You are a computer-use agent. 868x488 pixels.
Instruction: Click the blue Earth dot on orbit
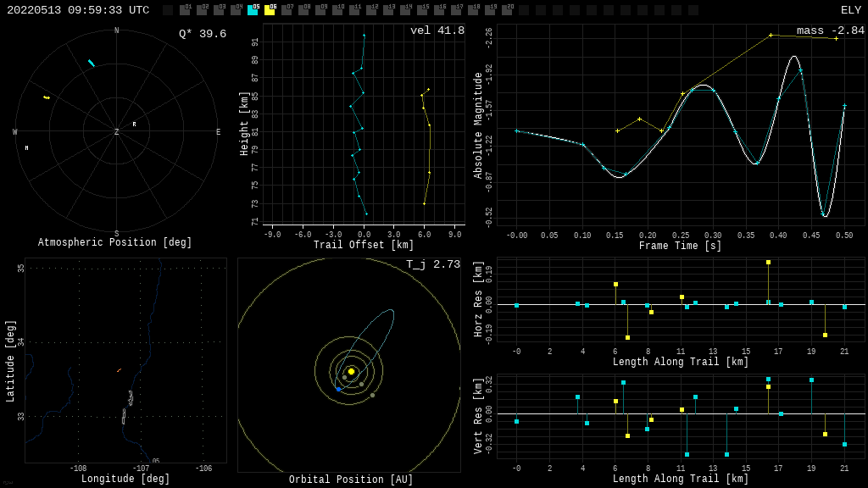(x=338, y=389)
